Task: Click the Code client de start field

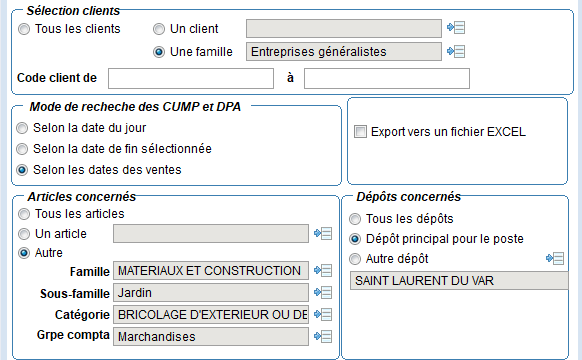Action: coord(191,78)
